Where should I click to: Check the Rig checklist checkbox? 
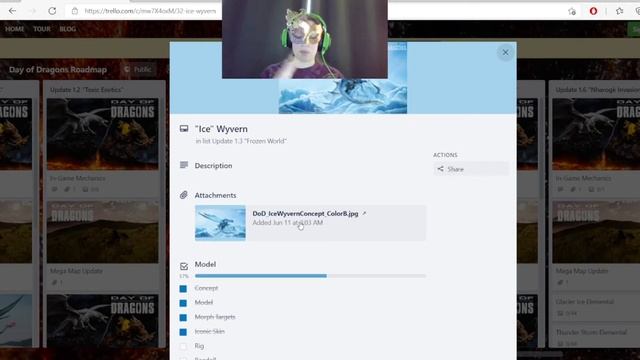click(x=183, y=347)
